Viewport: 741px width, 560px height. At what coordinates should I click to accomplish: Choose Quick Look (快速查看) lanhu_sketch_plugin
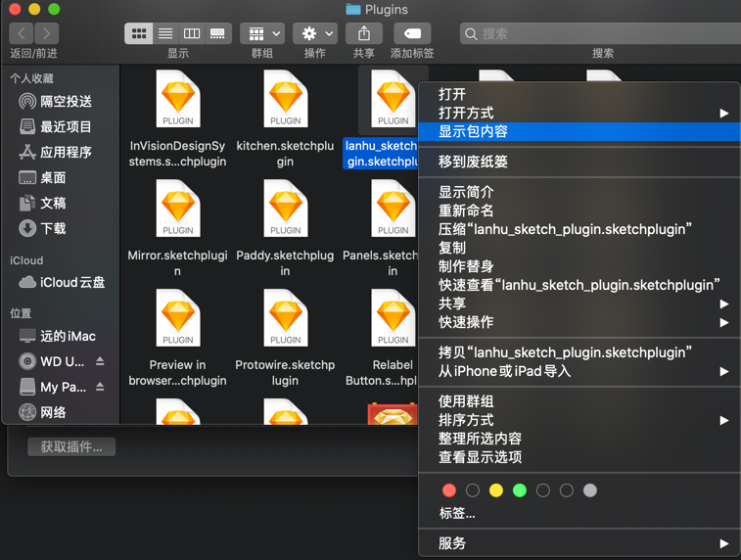(x=579, y=285)
